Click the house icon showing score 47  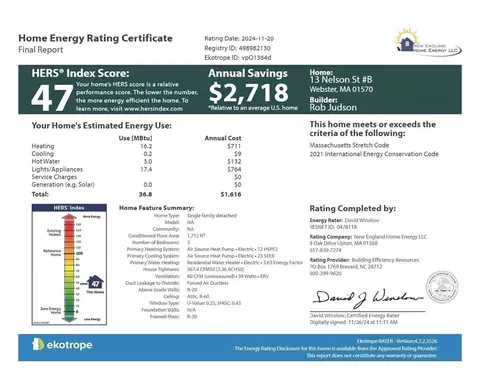pos(95,282)
